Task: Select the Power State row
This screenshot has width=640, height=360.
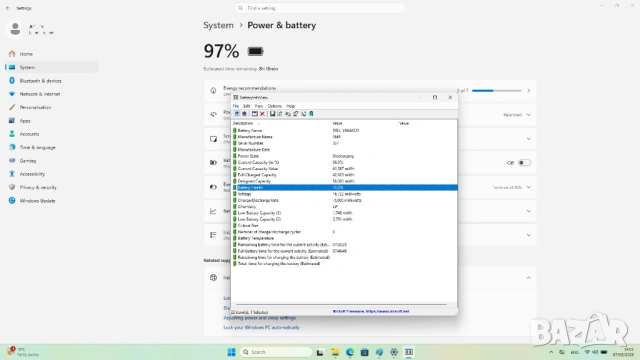Action: 344,156
